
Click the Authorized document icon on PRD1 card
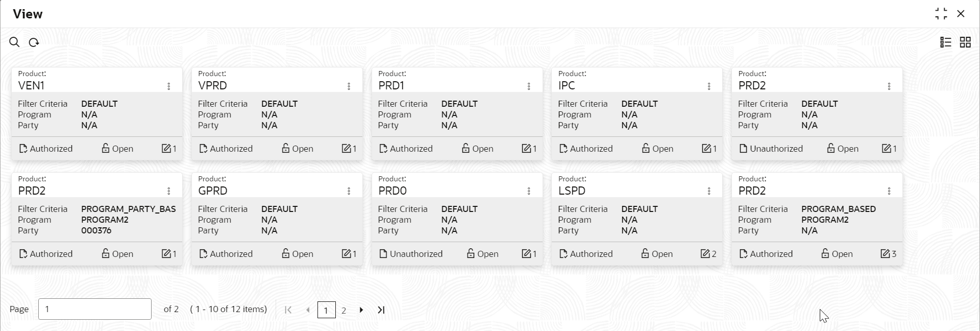[x=384, y=149]
